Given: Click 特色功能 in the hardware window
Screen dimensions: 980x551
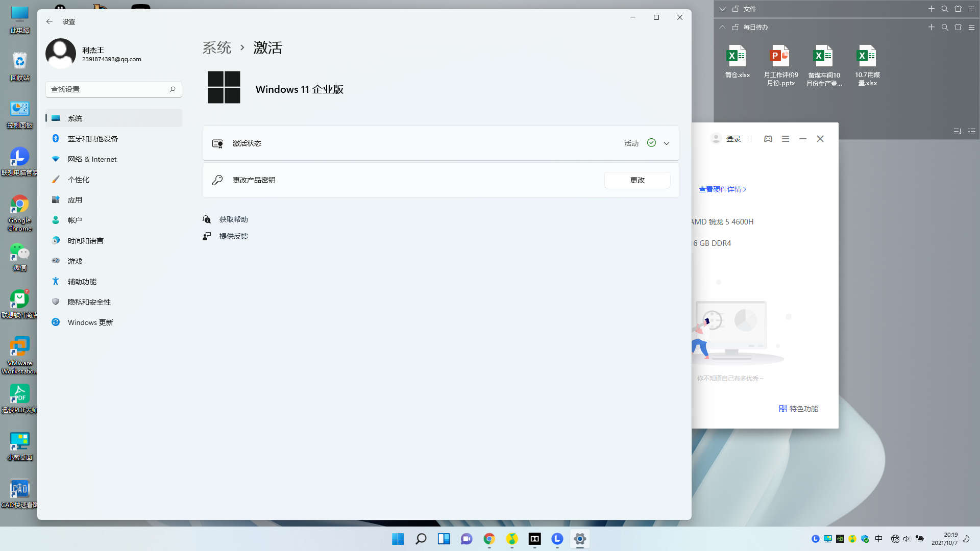Looking at the screenshot, I should click(x=799, y=409).
